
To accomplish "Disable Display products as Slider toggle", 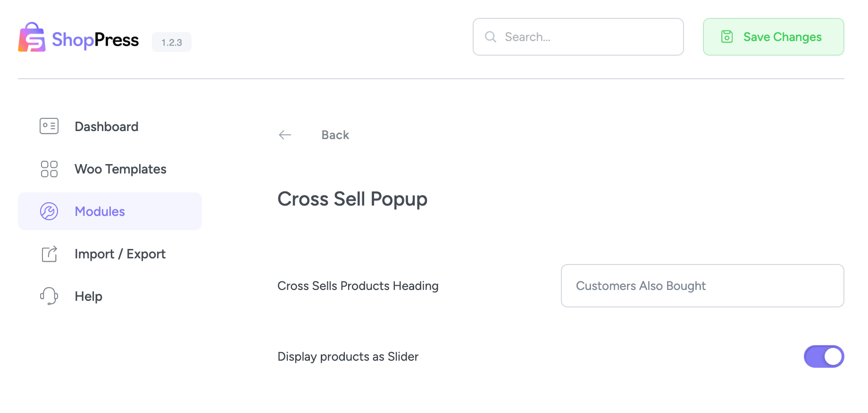I will point(824,356).
